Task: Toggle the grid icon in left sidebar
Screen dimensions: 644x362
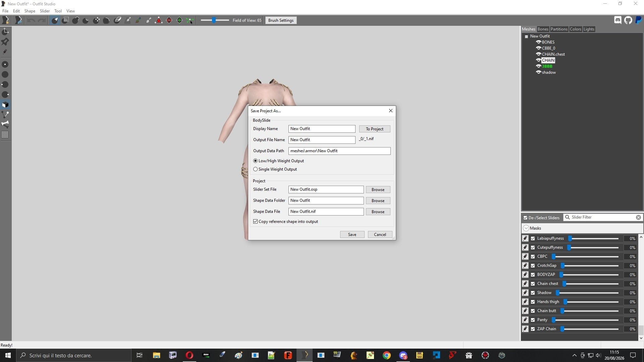Action: click(5, 135)
